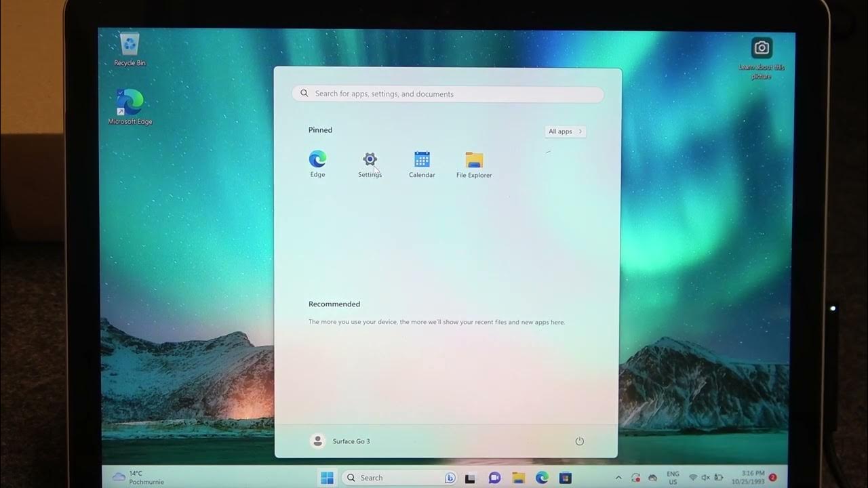Open the Chat app in taskbar

494,478
